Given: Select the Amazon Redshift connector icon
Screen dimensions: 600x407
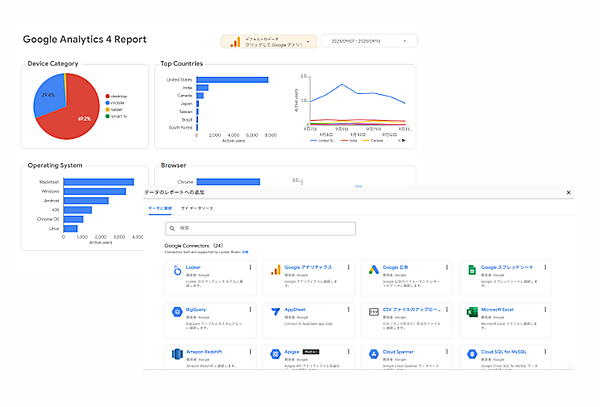Looking at the screenshot, I should (175, 353).
